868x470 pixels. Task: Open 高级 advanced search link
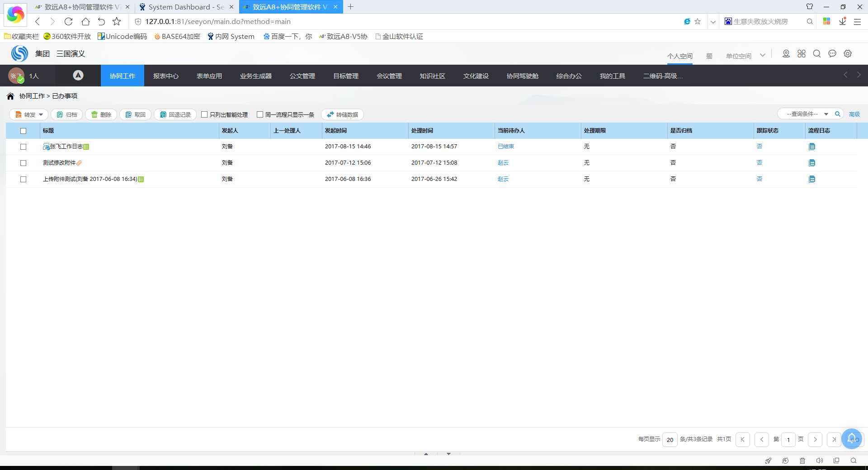coord(854,114)
